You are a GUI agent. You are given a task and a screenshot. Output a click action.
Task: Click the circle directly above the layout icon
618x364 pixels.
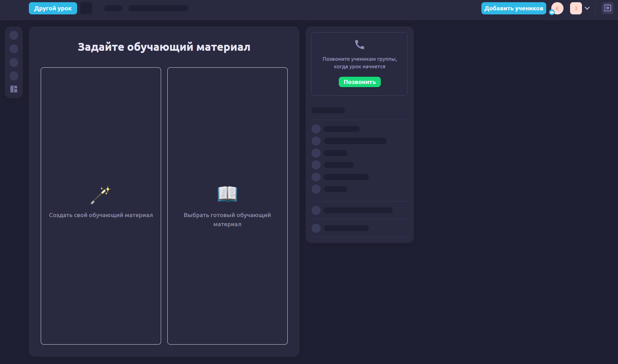pos(14,76)
